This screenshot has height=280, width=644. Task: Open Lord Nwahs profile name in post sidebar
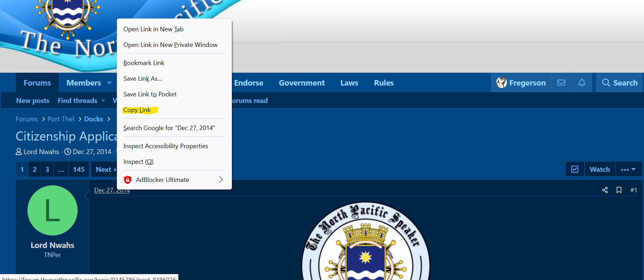[53, 245]
